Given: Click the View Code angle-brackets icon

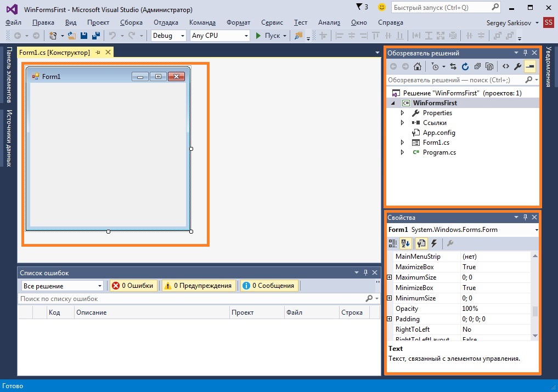Looking at the screenshot, I should 506,66.
